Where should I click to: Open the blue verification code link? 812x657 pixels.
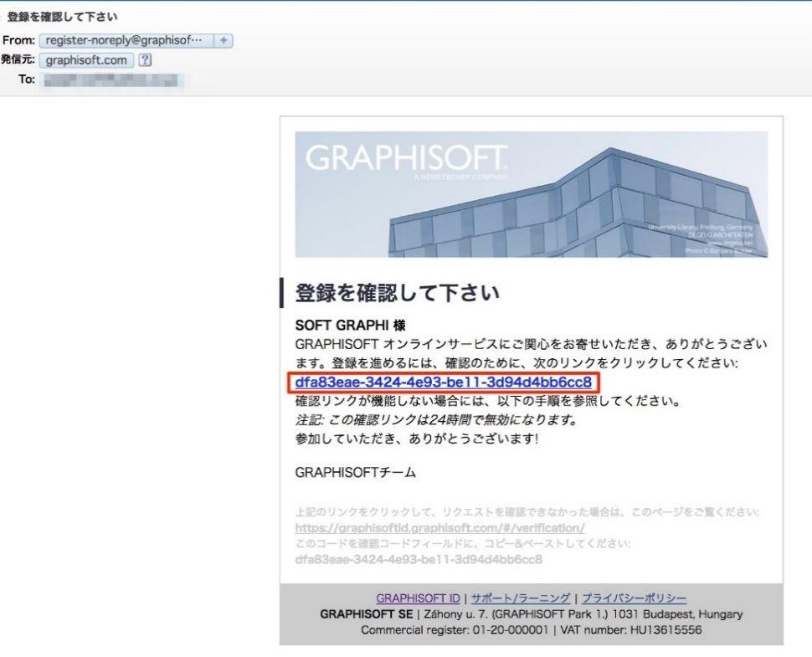[444, 382]
